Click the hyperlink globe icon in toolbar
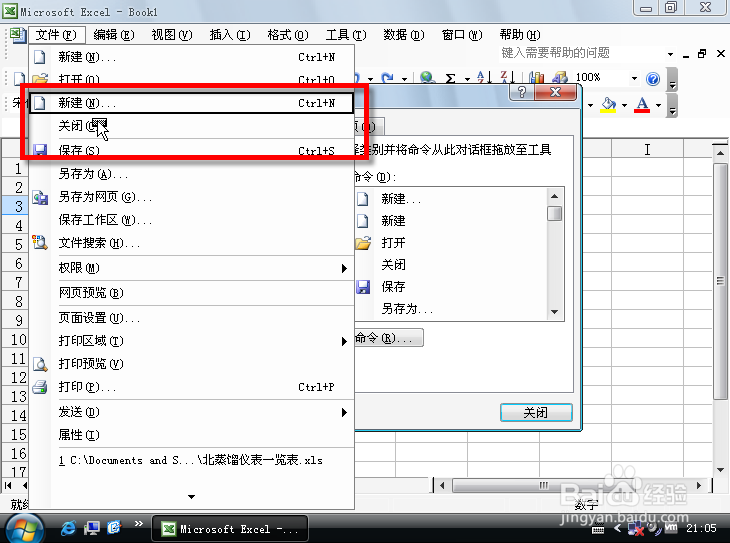 point(427,78)
